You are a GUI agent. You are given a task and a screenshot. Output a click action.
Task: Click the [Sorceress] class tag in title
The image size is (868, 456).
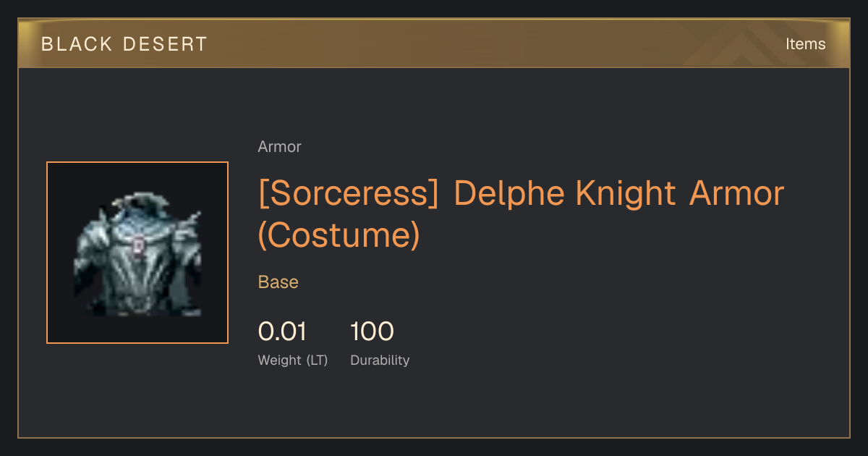click(x=349, y=194)
